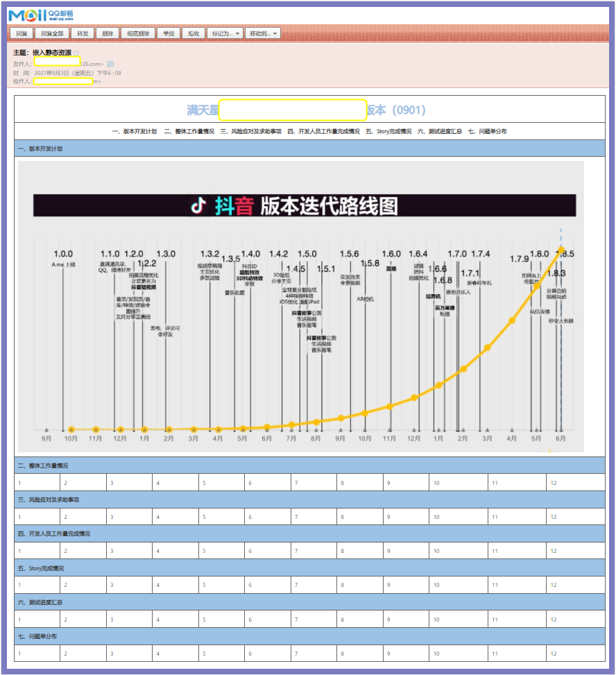Click version 1.6.0 label on roadmap
The image size is (616, 675).
[391, 254]
